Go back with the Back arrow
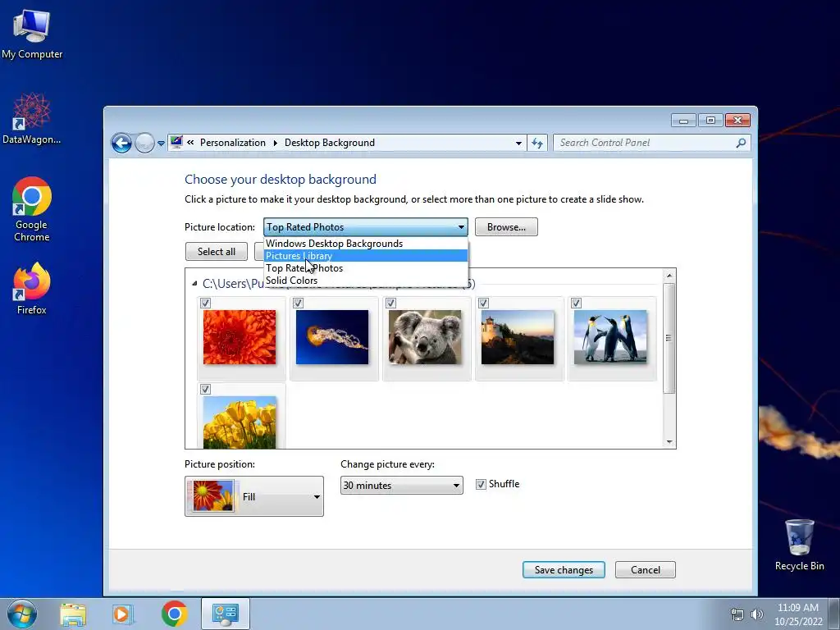The image size is (840, 630). point(121,143)
